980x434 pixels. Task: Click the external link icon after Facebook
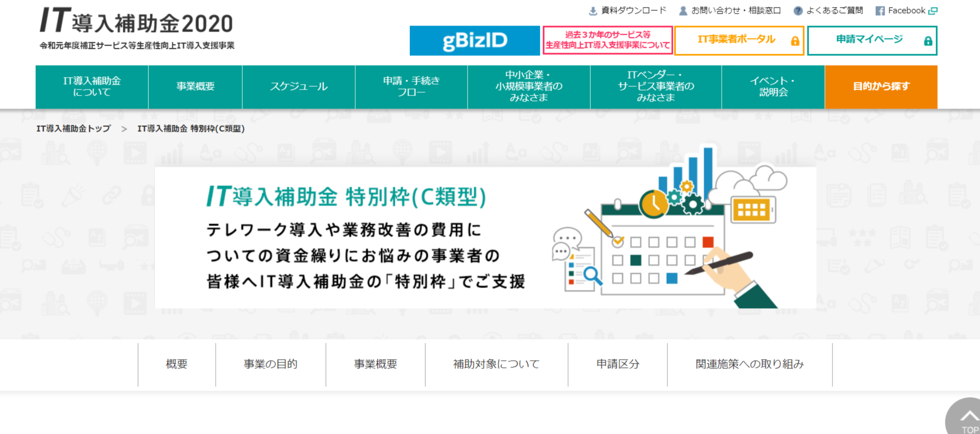933,11
